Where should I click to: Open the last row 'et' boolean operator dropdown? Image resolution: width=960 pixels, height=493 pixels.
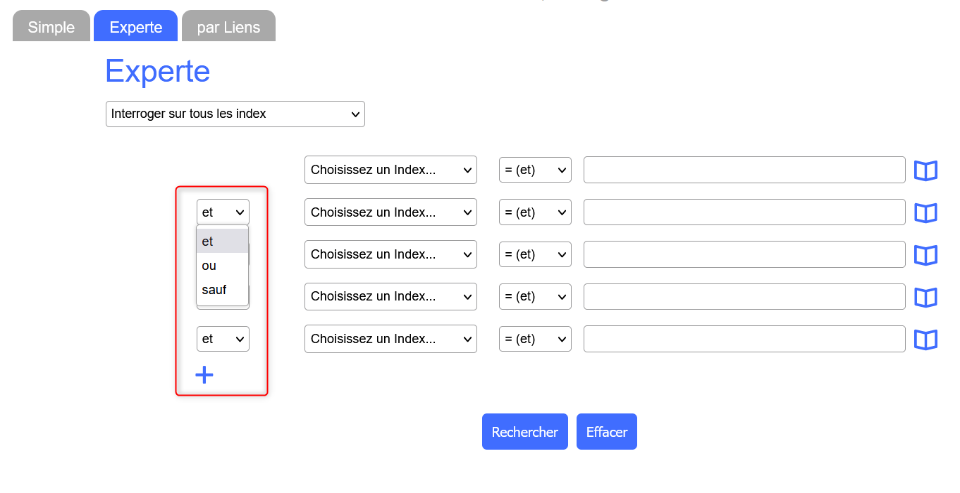[x=223, y=339]
